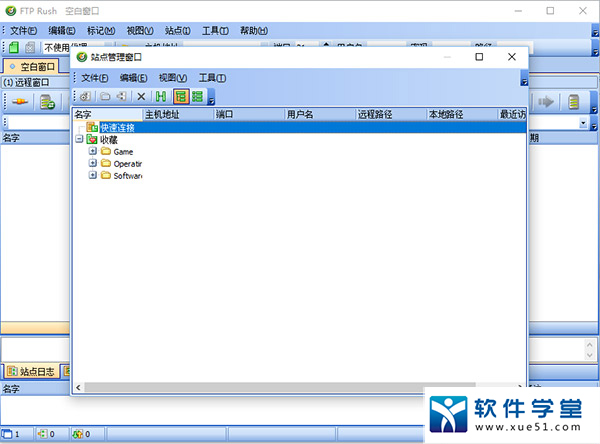This screenshot has height=444, width=600.
Task: Expand the Softwar folder node
Action: coord(92,175)
